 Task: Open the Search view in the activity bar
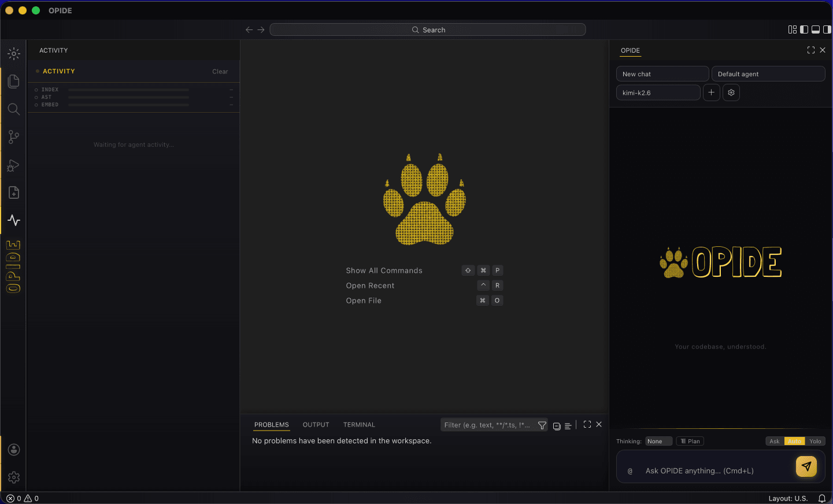click(14, 109)
